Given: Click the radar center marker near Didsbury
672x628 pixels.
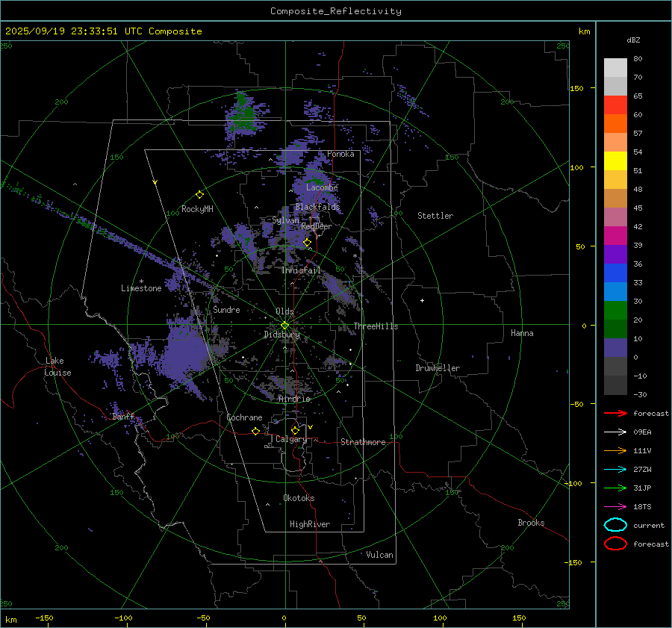Looking at the screenshot, I should tap(284, 325).
